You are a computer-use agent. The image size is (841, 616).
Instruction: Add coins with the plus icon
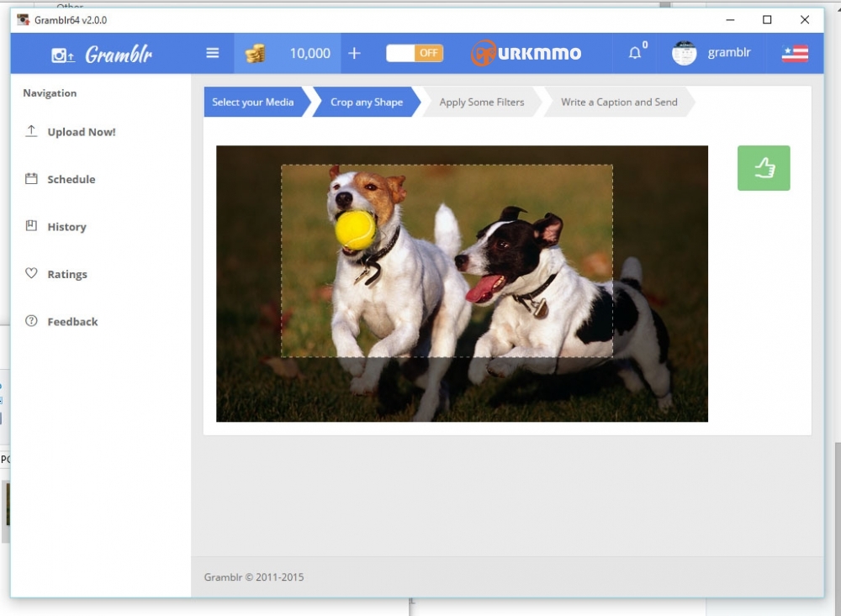pyautogui.click(x=355, y=53)
